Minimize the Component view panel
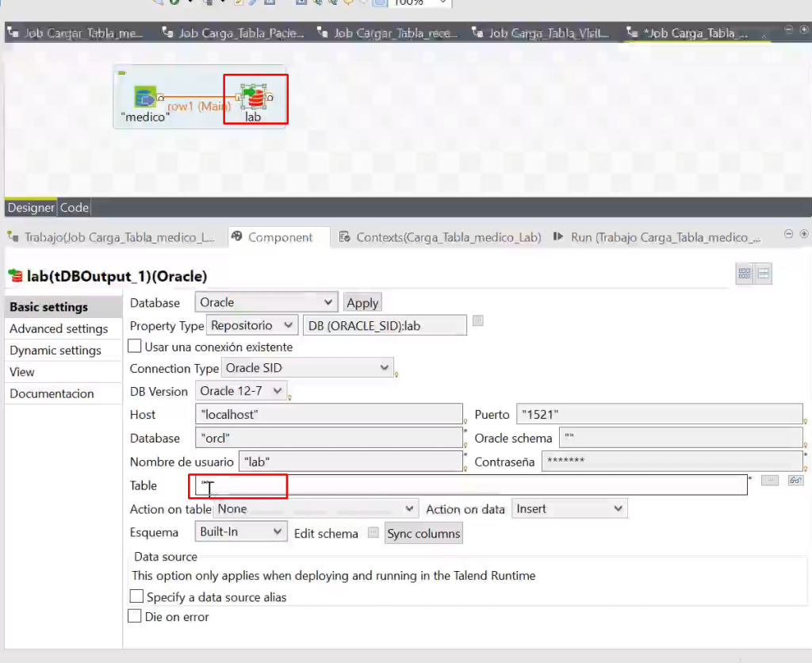 pos(788,234)
